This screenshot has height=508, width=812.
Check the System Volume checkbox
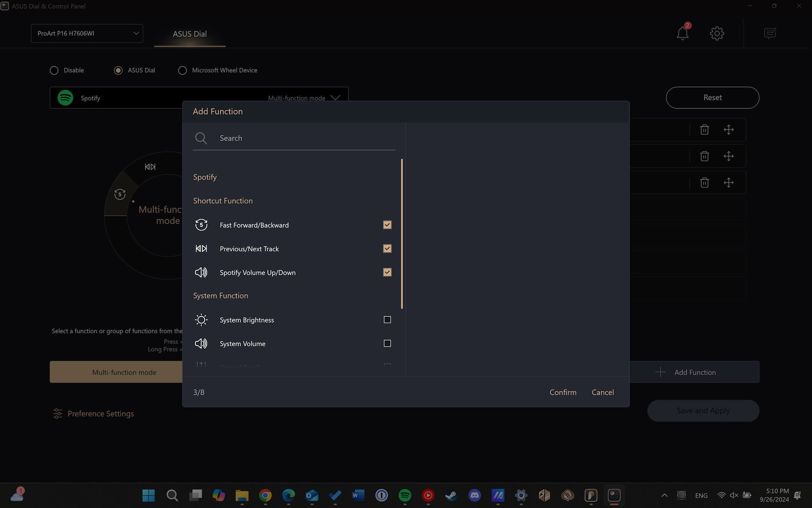click(387, 343)
